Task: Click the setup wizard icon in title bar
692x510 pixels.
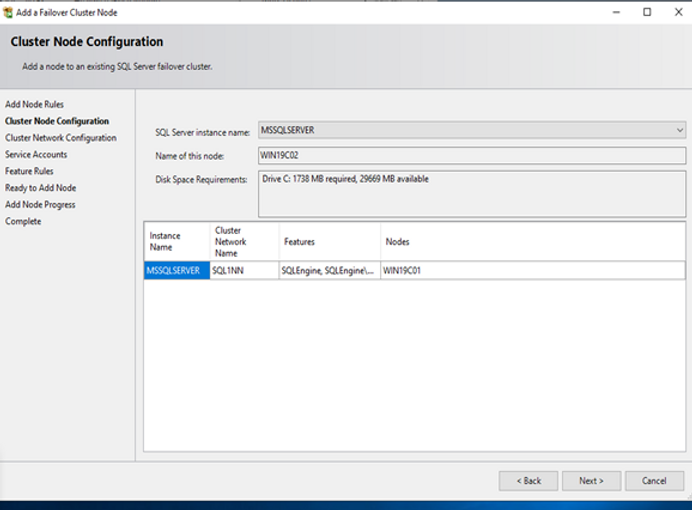Action: point(9,12)
